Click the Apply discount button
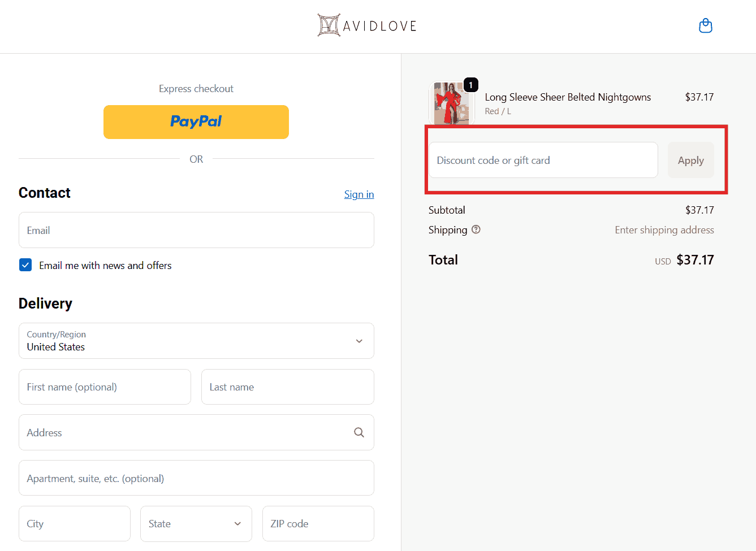The image size is (756, 551). click(690, 160)
